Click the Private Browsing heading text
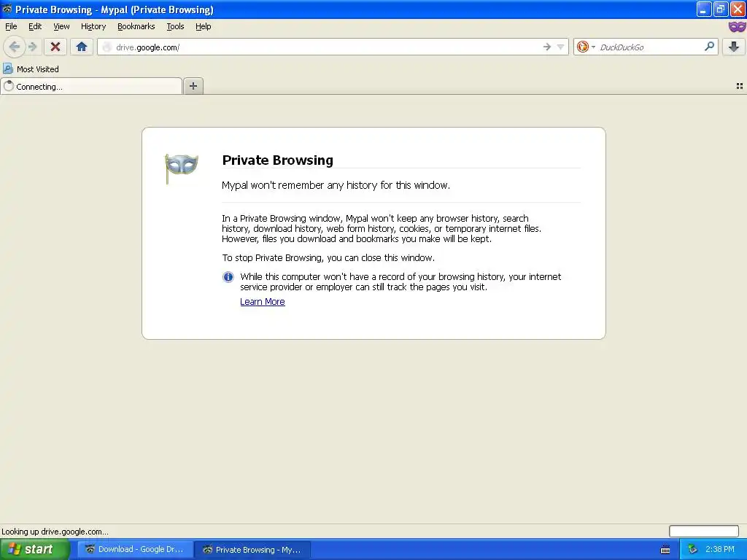The width and height of the screenshot is (747, 560). [x=278, y=160]
